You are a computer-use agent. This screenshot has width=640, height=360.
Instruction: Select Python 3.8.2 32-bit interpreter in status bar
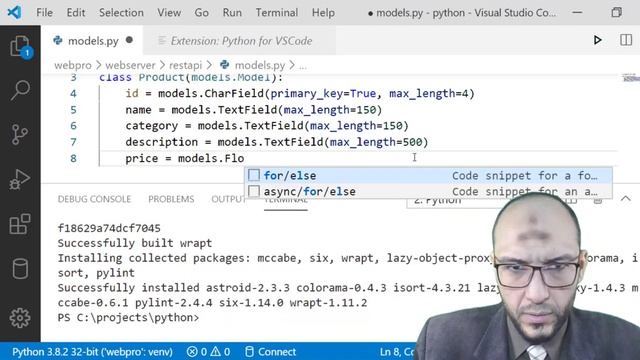pos(92,352)
